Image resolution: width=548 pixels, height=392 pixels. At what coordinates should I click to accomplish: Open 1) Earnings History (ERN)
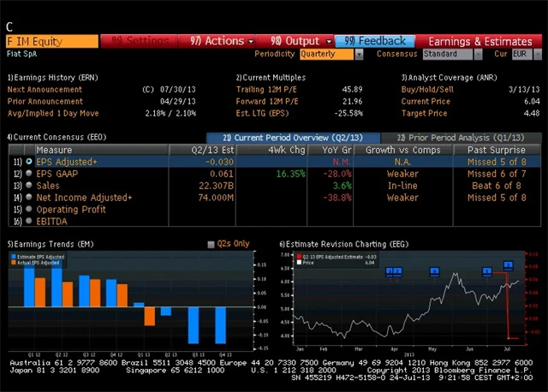52,78
